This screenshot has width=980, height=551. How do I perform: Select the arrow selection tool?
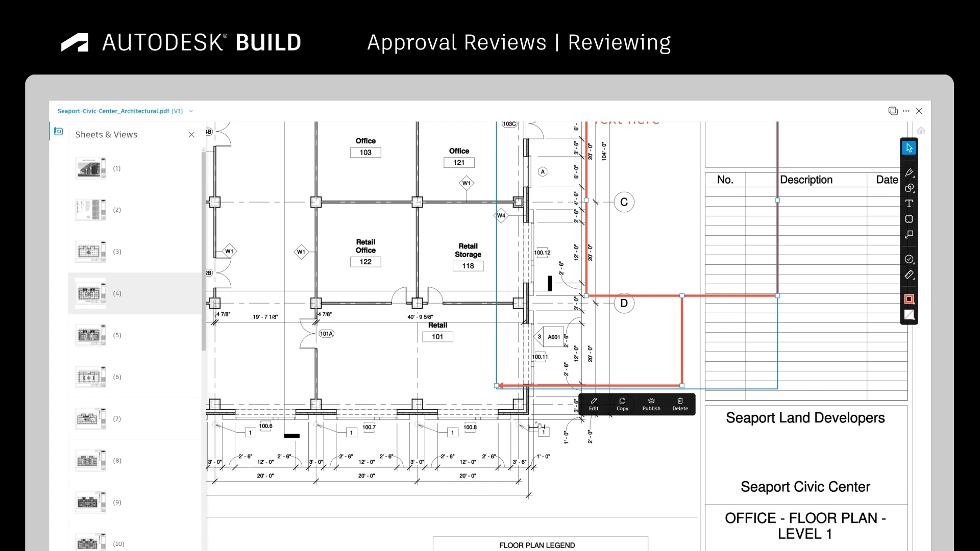click(x=909, y=147)
